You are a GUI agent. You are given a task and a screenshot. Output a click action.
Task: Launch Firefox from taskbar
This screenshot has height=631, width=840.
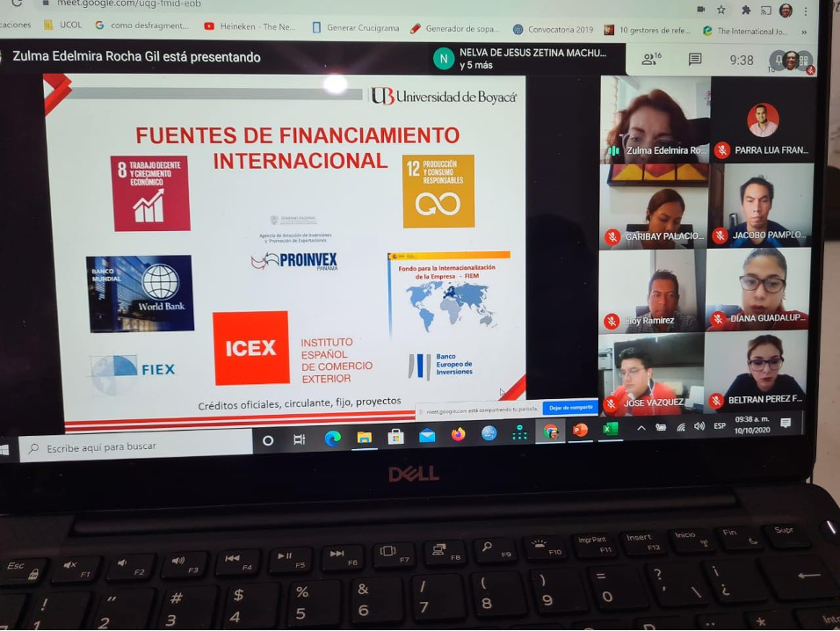coord(458,434)
